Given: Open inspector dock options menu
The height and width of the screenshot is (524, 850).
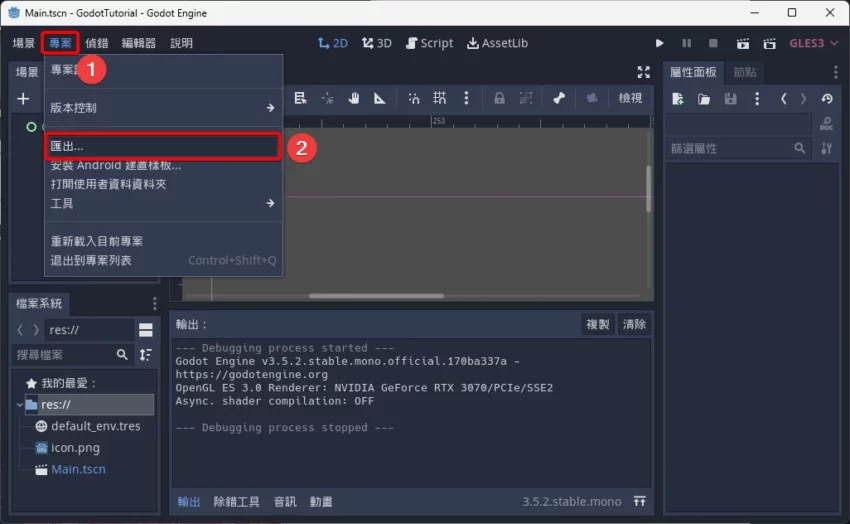Looking at the screenshot, I should [835, 72].
